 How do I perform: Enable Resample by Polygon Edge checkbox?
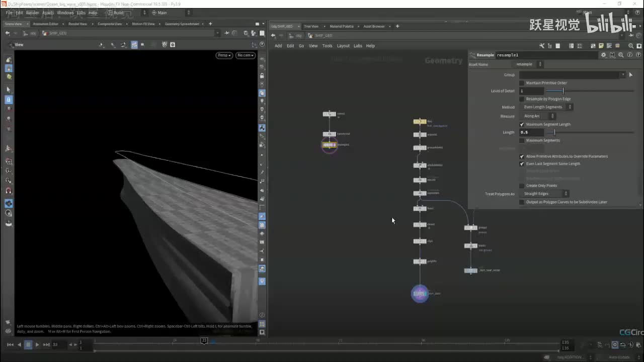522,99
